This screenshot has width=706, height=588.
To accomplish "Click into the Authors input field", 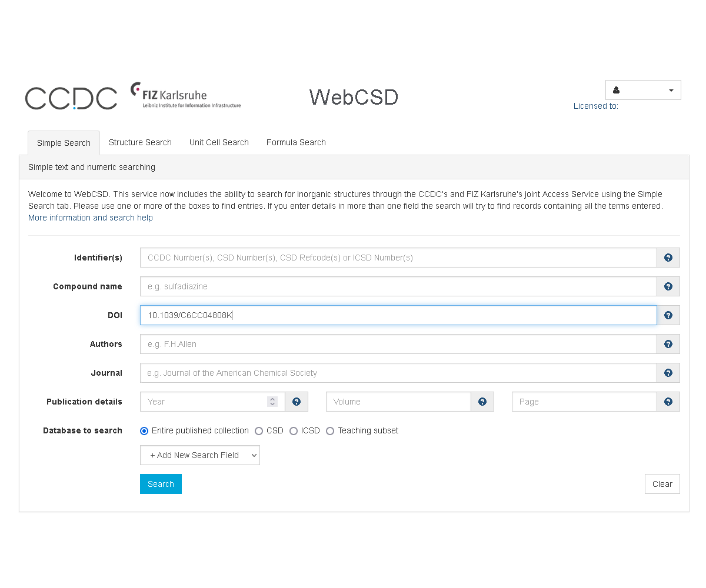I will tap(398, 344).
